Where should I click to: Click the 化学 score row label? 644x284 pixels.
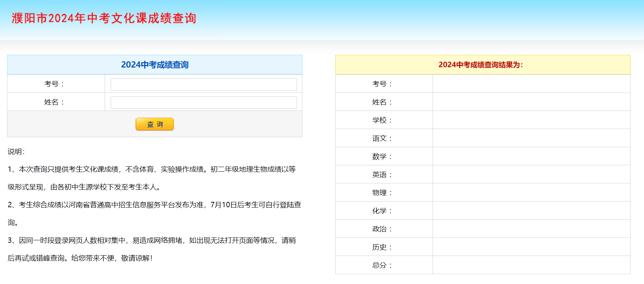point(382,211)
